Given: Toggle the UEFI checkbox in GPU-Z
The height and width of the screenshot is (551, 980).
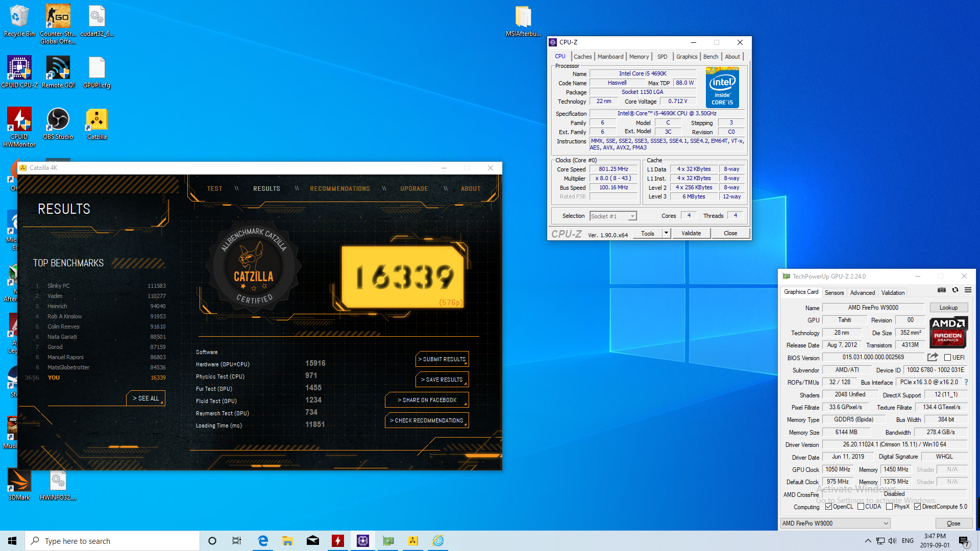Looking at the screenshot, I should (947, 358).
